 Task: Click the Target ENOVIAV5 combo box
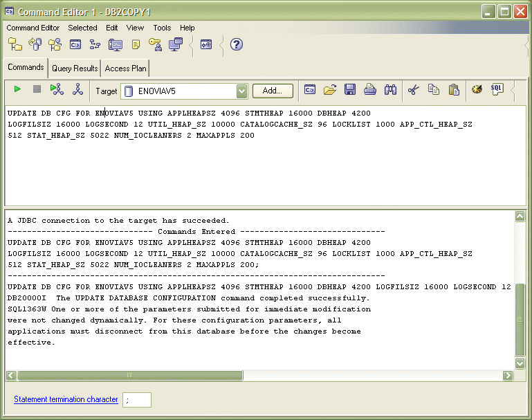pyautogui.click(x=184, y=91)
